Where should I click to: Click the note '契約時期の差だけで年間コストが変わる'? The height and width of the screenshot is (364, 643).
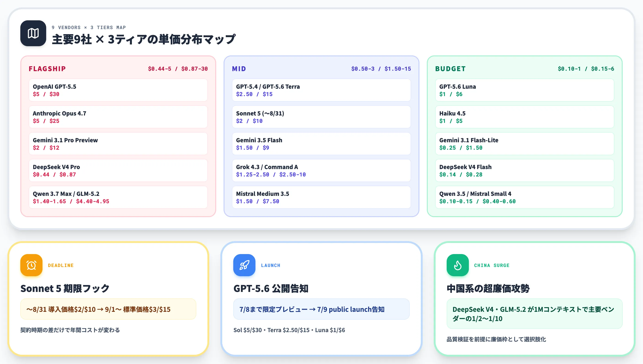click(70, 330)
